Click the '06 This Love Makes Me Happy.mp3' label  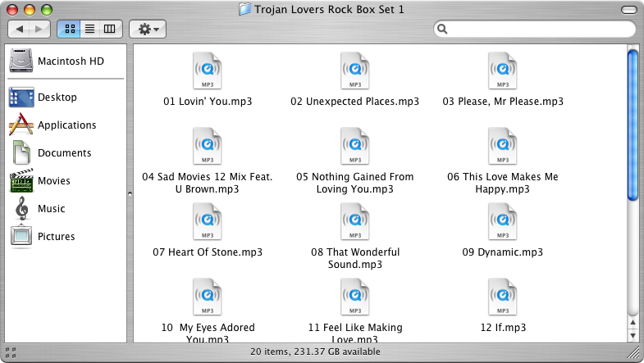(503, 183)
